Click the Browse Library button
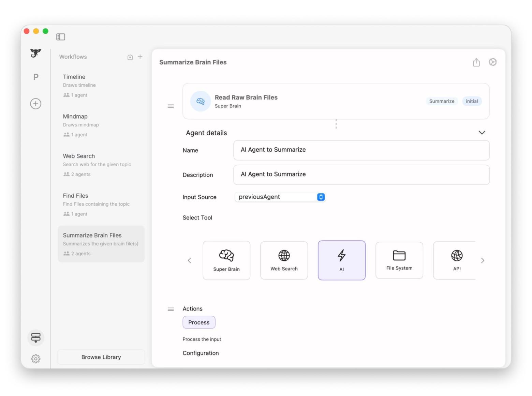532x396 pixels. 101,357
